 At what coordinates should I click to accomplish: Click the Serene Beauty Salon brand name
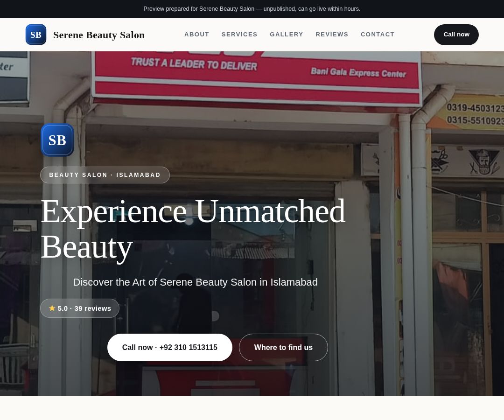(x=99, y=35)
